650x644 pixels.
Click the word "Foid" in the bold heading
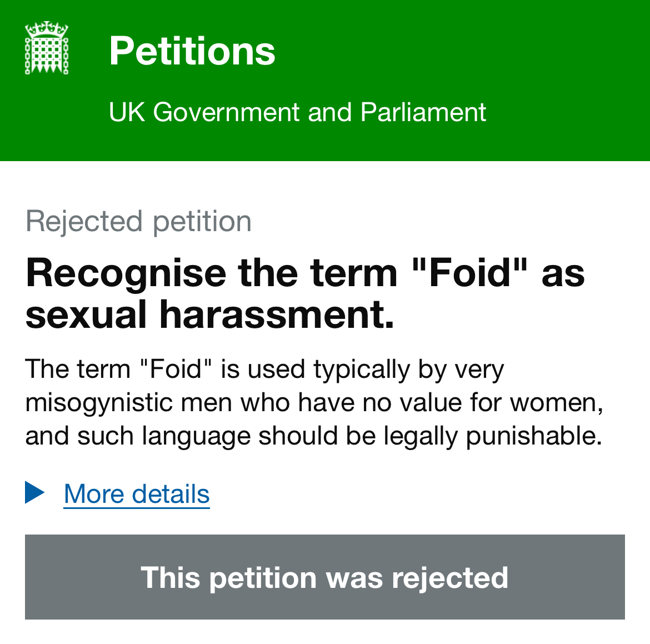[x=471, y=273]
